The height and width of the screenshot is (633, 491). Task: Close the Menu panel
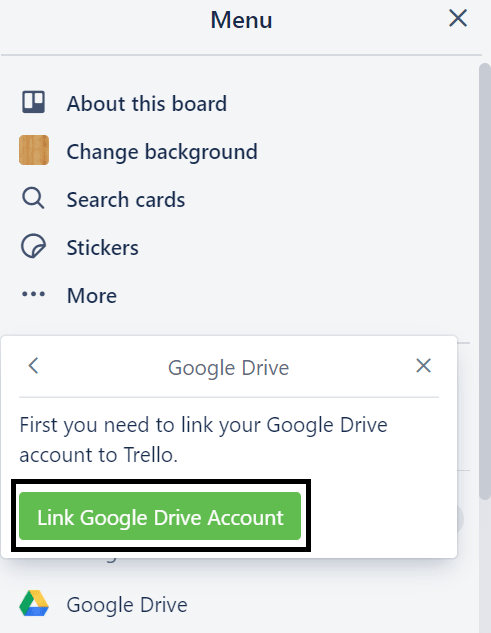coord(458,19)
